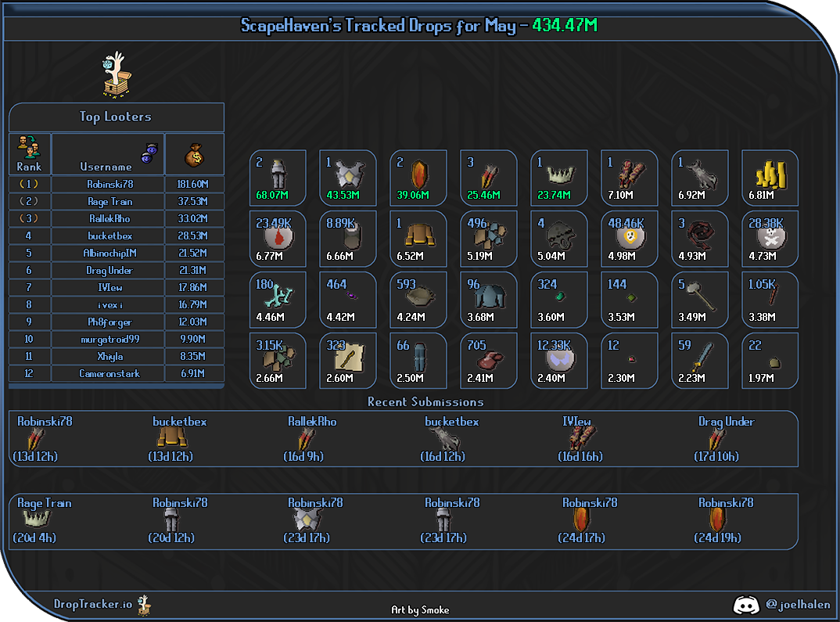Select murgatroid99 in the leaderboard

click(x=109, y=339)
